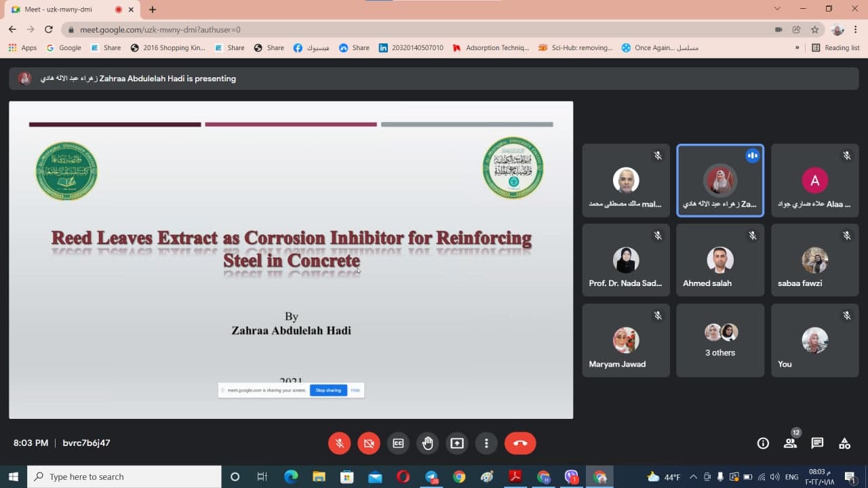The image size is (868, 488).
Task: Open the chat panel
Action: pos(817,443)
